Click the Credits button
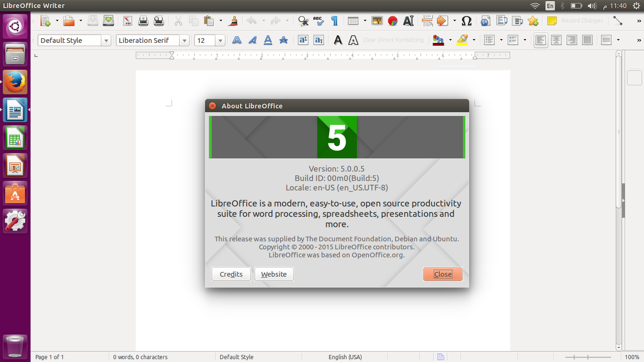Image resolution: width=644 pixels, height=362 pixels. (x=231, y=274)
